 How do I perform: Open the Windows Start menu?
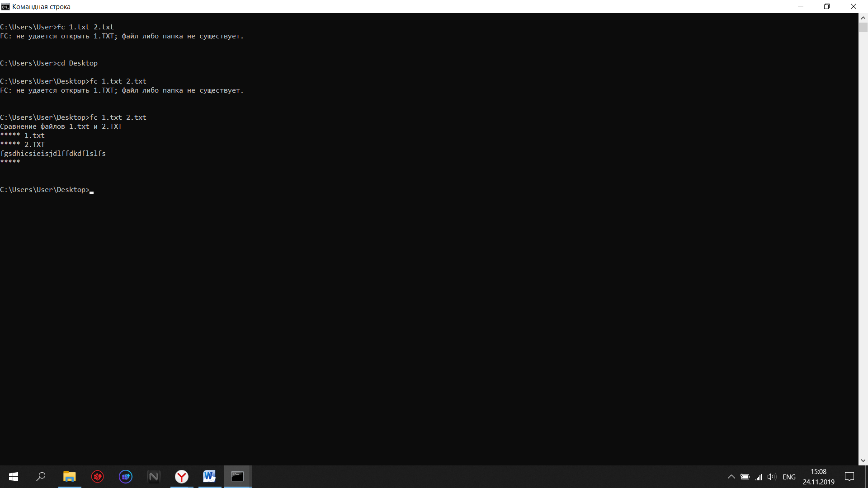click(x=14, y=477)
